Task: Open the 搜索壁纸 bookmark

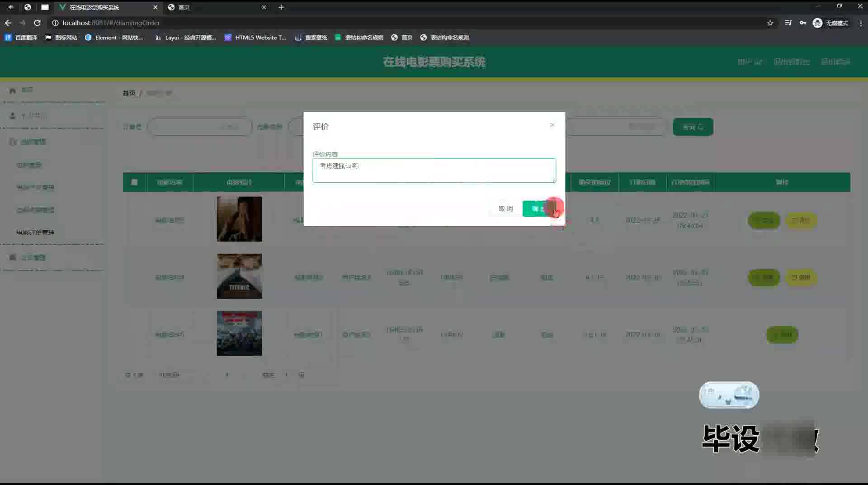Action: click(x=311, y=38)
